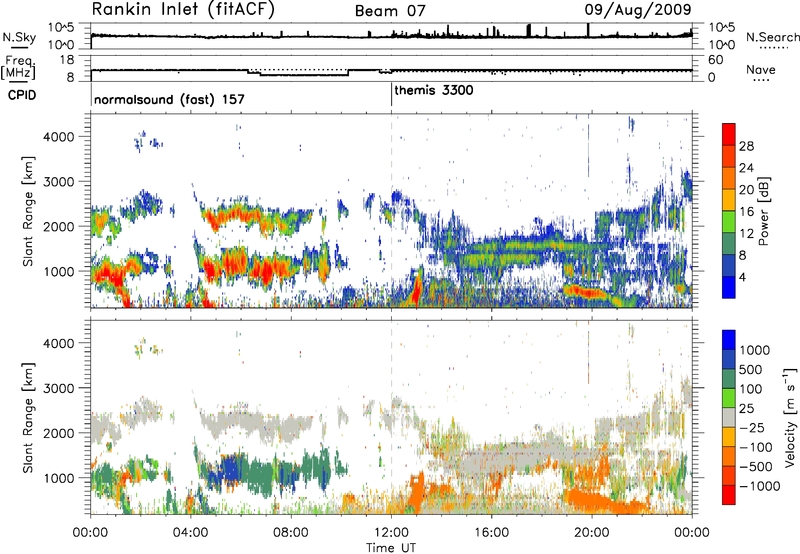The width and height of the screenshot is (800, 554).
Task: Click the '1000' tick on velocity colorbar
Action: click(755, 350)
